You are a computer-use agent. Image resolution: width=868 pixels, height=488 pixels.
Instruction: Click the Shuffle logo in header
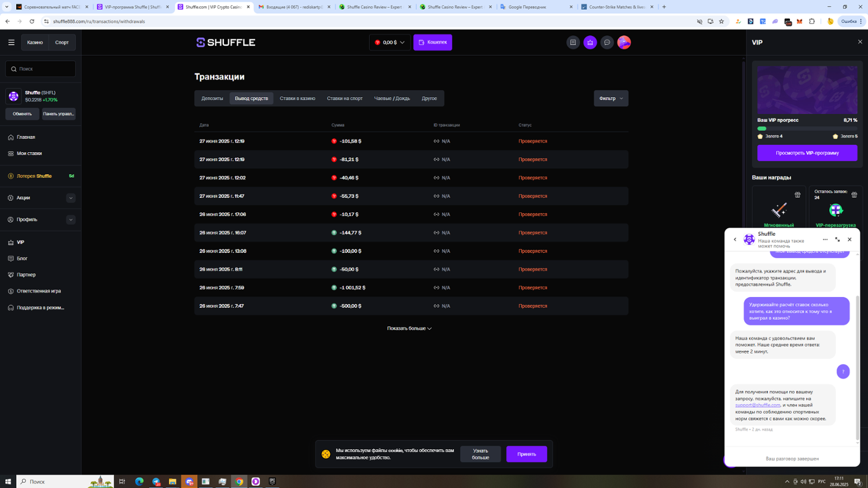pos(226,42)
